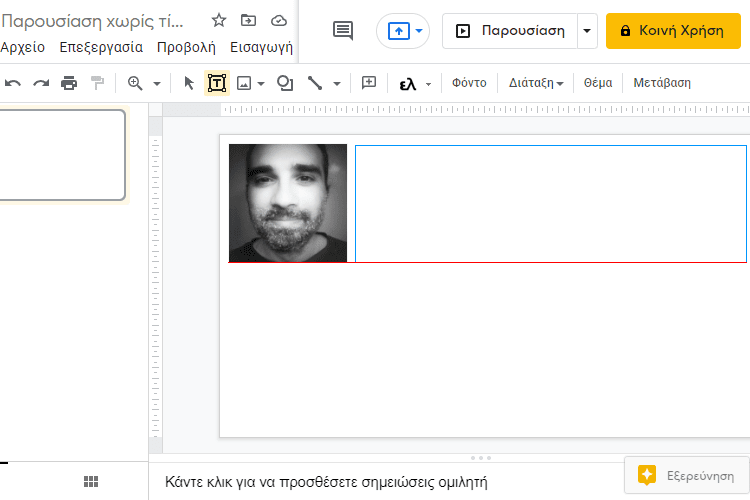Click the add comment icon
Screen dimensions: 750x500
click(x=369, y=83)
